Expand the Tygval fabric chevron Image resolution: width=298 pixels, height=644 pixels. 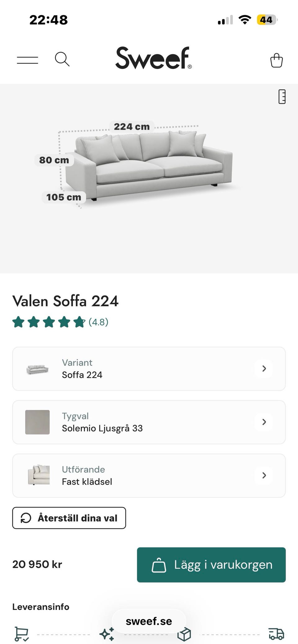tap(264, 422)
